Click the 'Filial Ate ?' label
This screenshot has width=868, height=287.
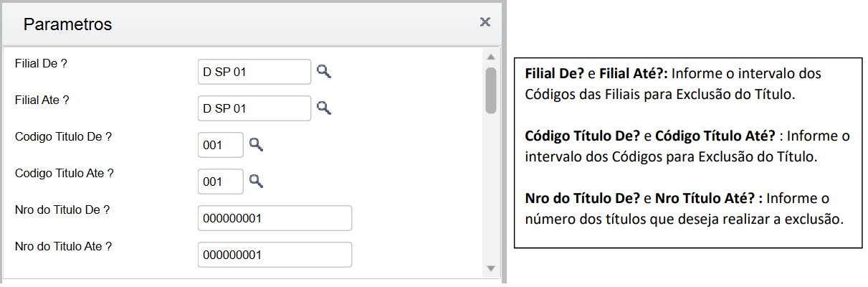42,100
